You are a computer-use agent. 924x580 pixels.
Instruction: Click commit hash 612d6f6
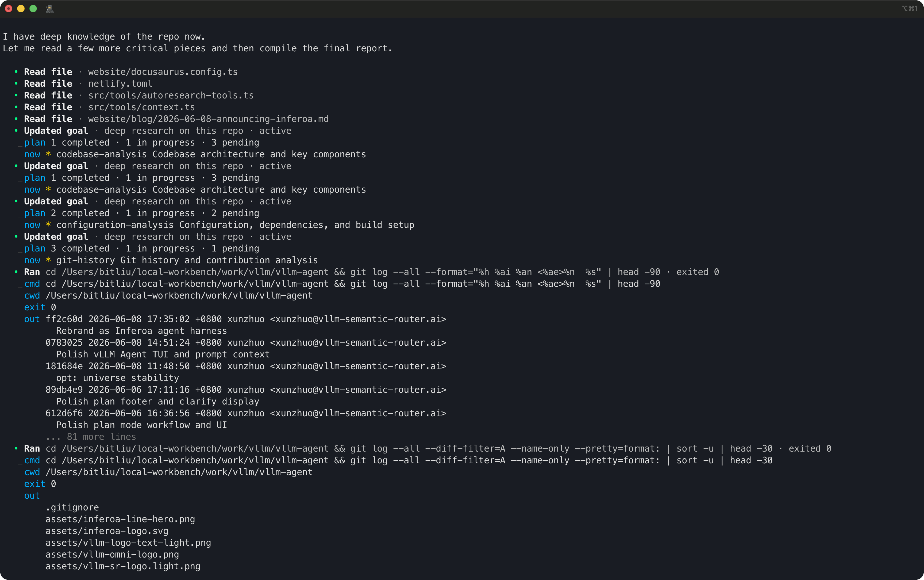coord(64,414)
